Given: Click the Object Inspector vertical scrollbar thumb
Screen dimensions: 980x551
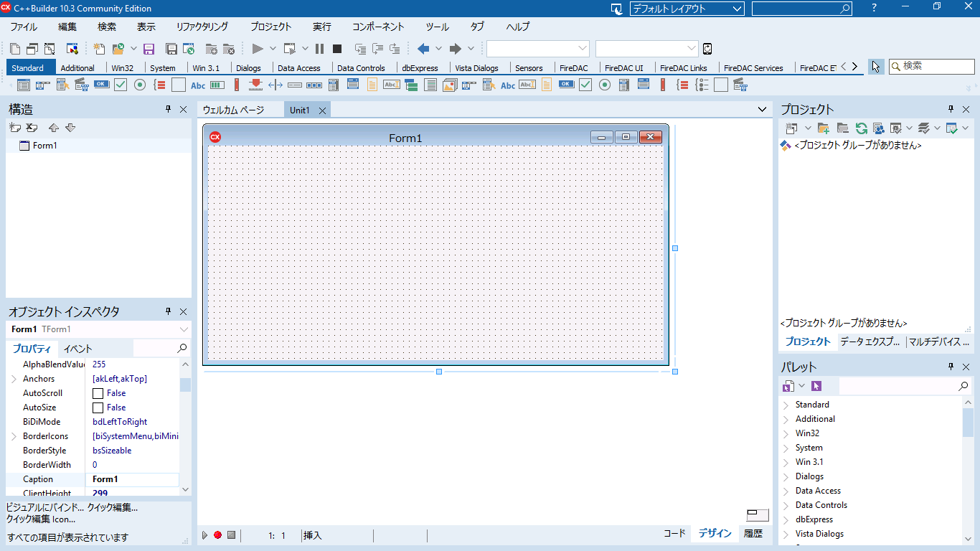Looking at the screenshot, I should [x=185, y=385].
